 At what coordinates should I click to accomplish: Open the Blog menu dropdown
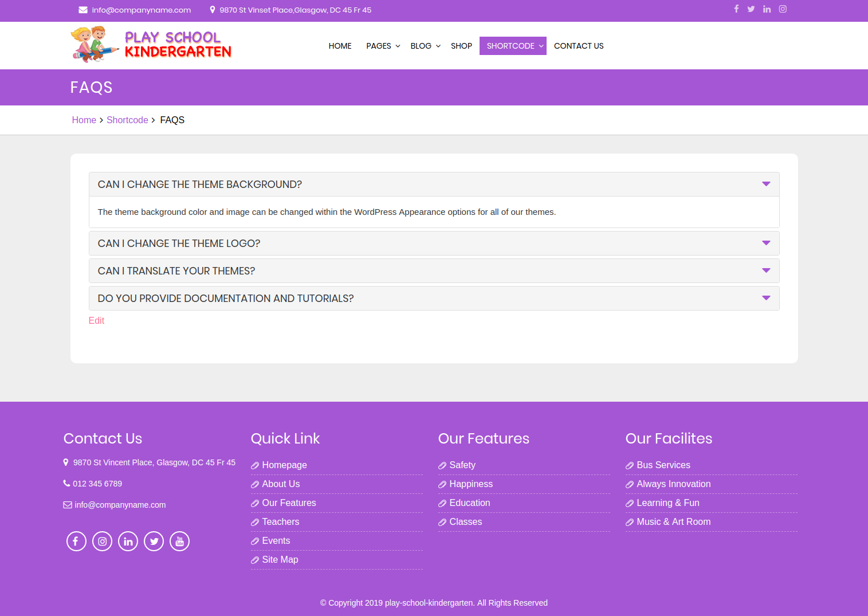[x=425, y=46]
